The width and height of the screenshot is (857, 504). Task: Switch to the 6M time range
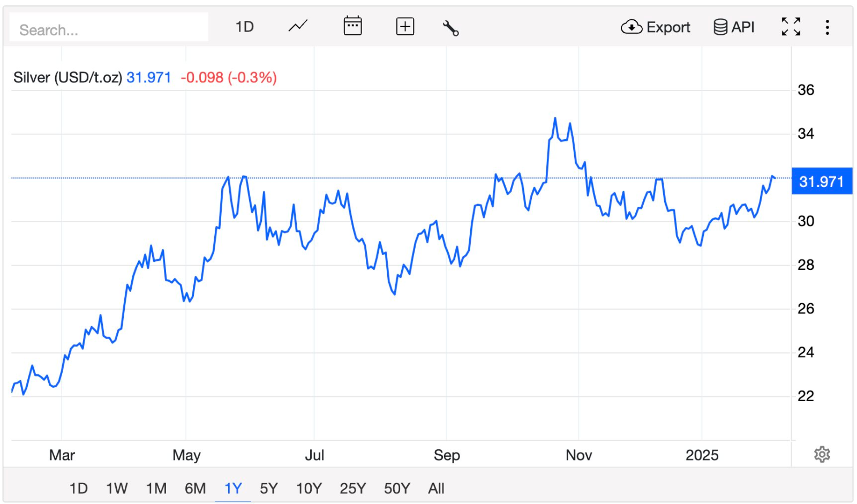click(195, 488)
